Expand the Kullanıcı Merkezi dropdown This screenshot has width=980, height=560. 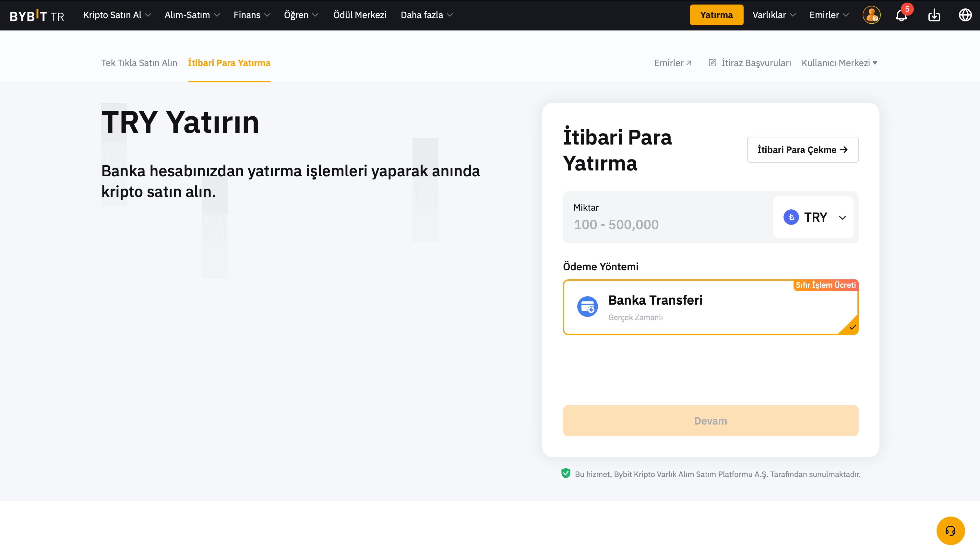[839, 63]
